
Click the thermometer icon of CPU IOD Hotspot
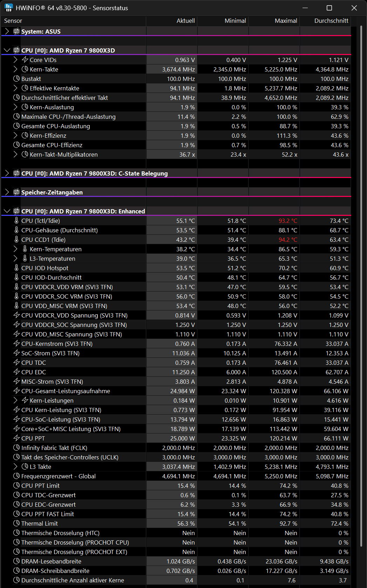(16, 268)
